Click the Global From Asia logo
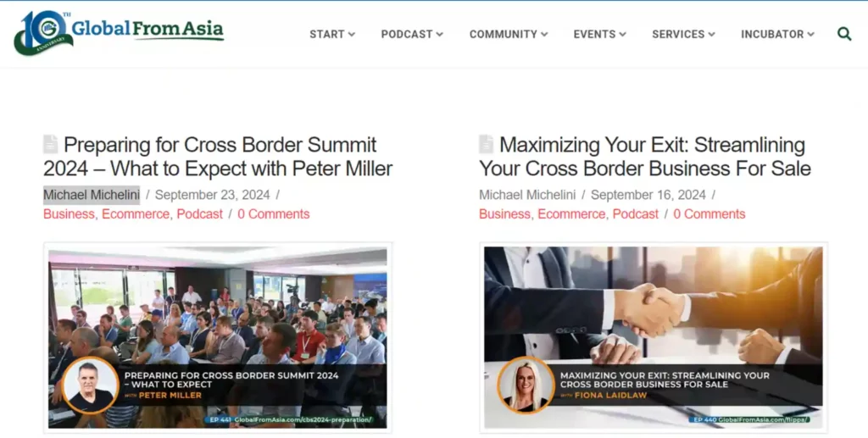Viewport: 868px width, 438px height. pos(119,33)
